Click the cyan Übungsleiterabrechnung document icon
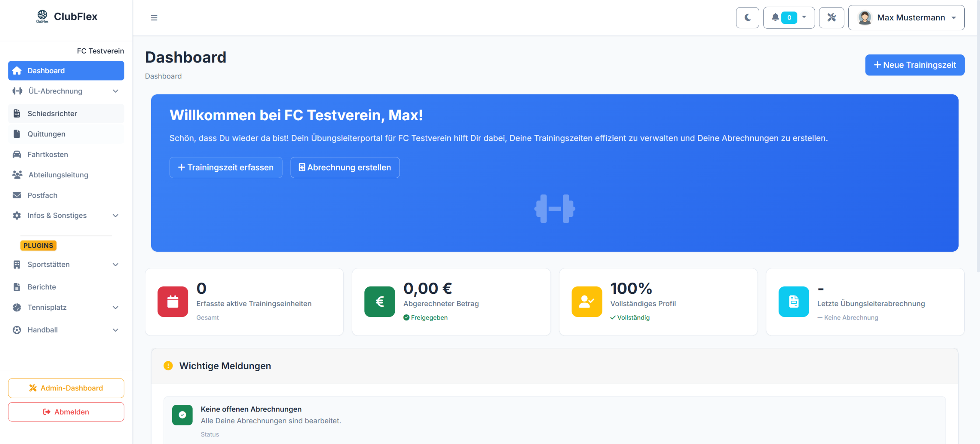This screenshot has height=444, width=980. tap(794, 301)
